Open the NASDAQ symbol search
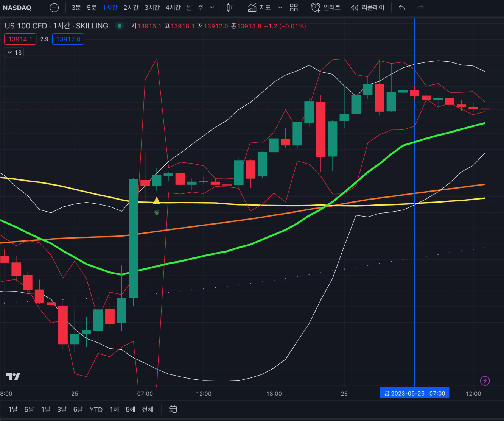The height and width of the screenshot is (421, 504). (x=17, y=8)
